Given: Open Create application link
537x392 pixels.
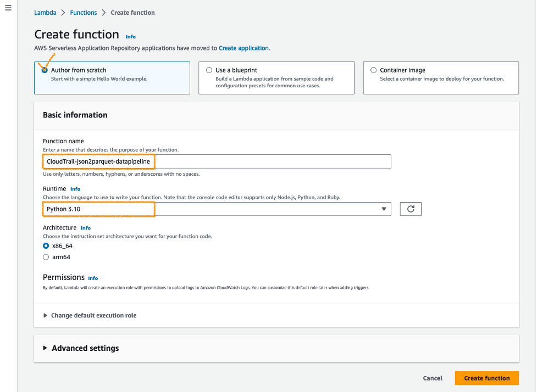Looking at the screenshot, I should (243, 48).
